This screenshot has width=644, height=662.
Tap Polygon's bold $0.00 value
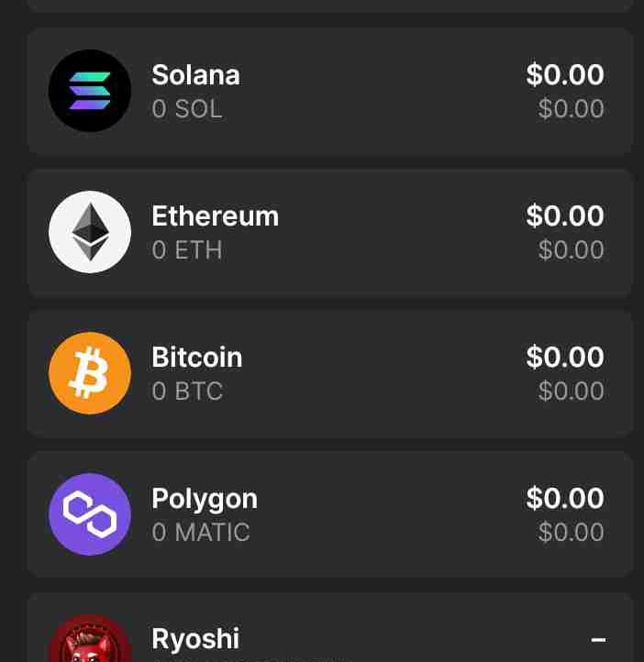[x=565, y=498]
